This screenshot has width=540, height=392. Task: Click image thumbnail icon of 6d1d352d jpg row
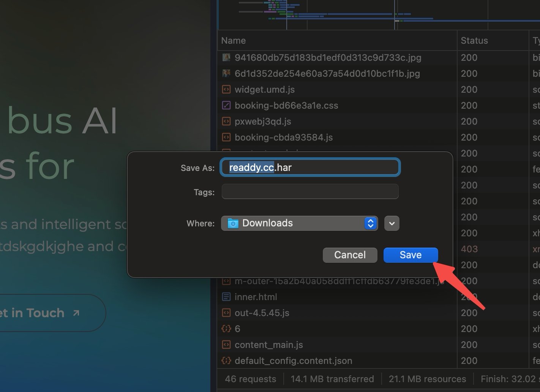[226, 73]
